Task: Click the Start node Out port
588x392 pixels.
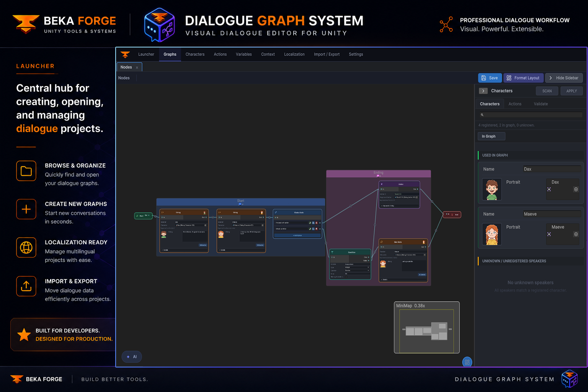Action: 149,216
